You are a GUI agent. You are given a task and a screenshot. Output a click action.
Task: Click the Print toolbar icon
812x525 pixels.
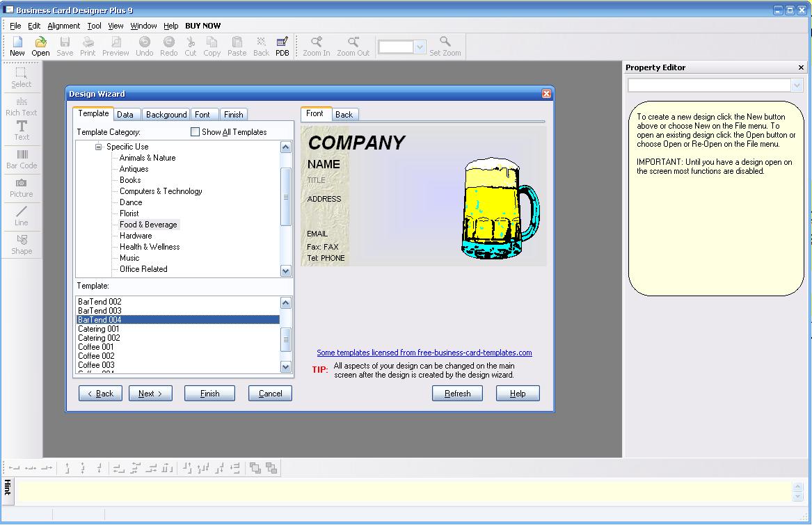pos(88,46)
